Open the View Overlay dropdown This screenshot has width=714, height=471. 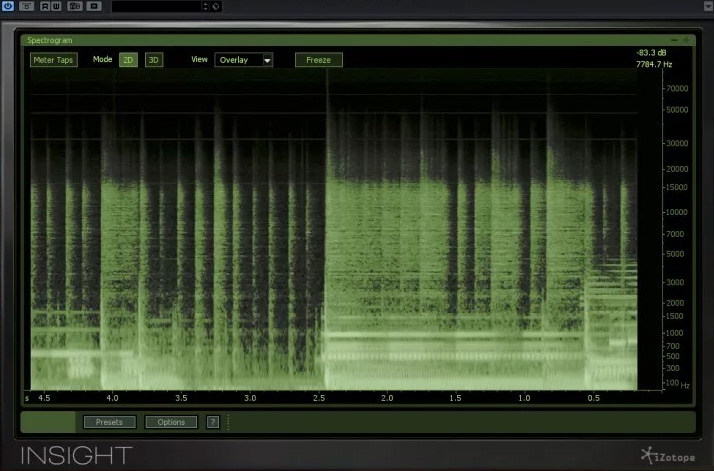click(244, 60)
